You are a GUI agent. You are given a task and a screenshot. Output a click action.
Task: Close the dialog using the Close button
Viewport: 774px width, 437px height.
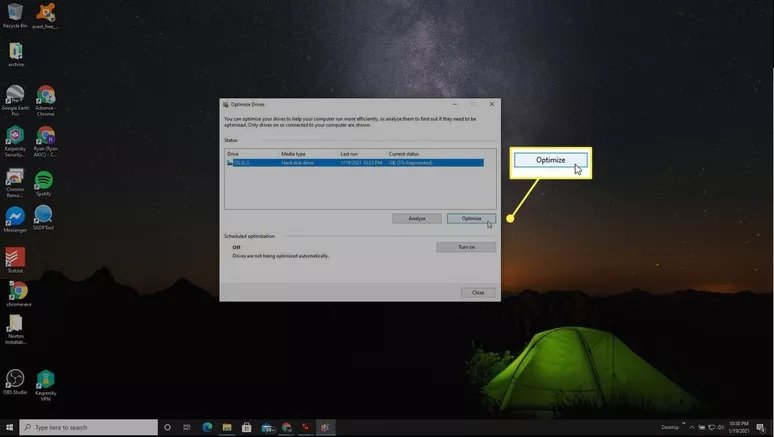[x=478, y=292]
